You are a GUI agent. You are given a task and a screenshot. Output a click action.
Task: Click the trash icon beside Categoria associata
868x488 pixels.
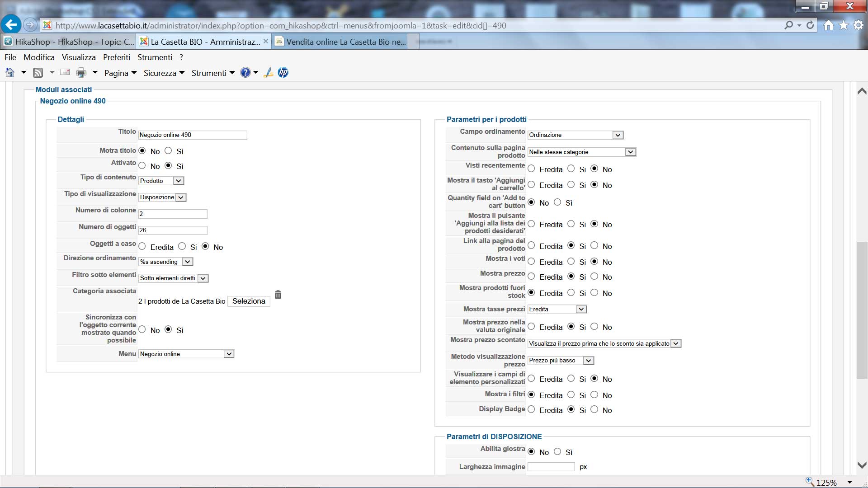click(278, 295)
